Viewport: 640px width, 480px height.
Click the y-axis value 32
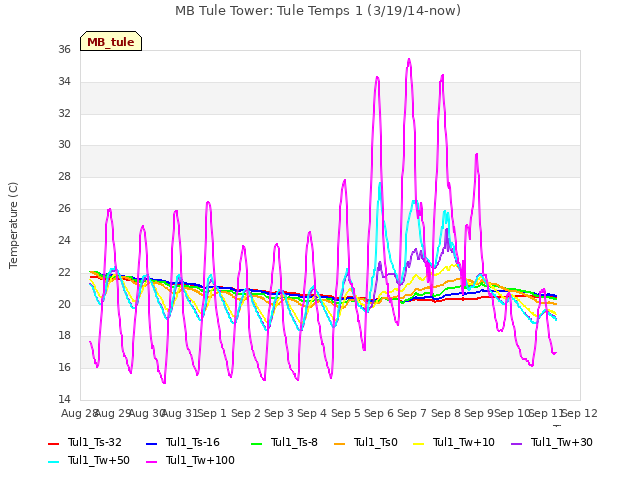tap(64, 113)
